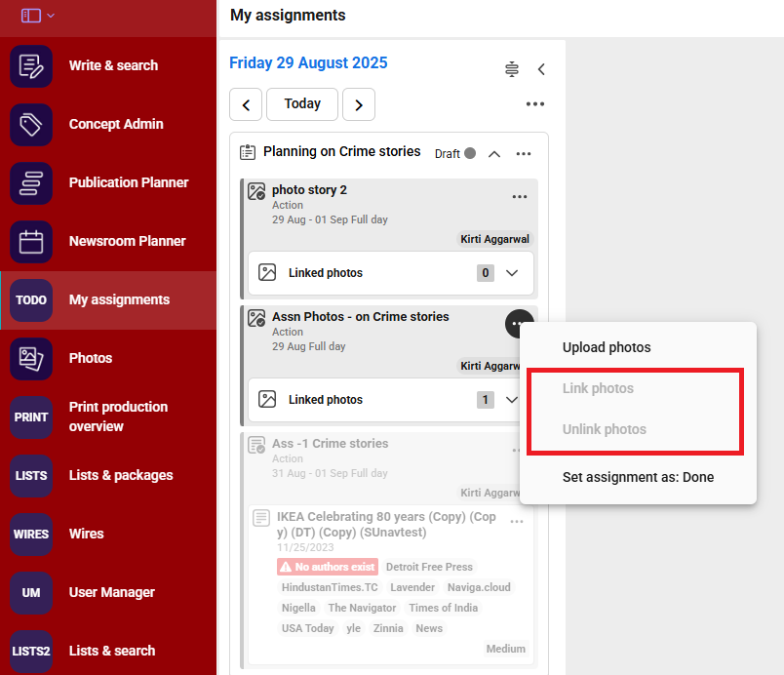Open Newsroom Planner calendar icon
Screen dimensions: 784x675
[x=31, y=241]
